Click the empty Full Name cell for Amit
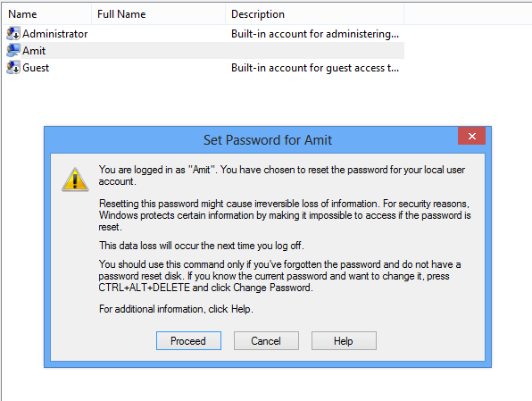The width and height of the screenshot is (532, 401). coord(159,51)
